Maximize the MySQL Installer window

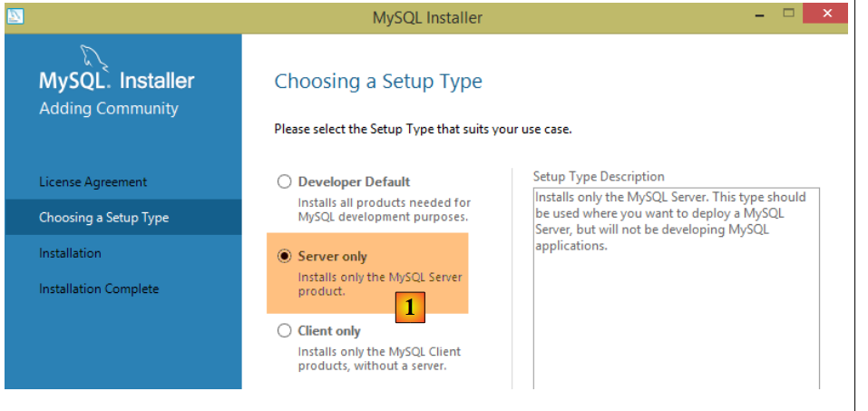click(x=788, y=15)
